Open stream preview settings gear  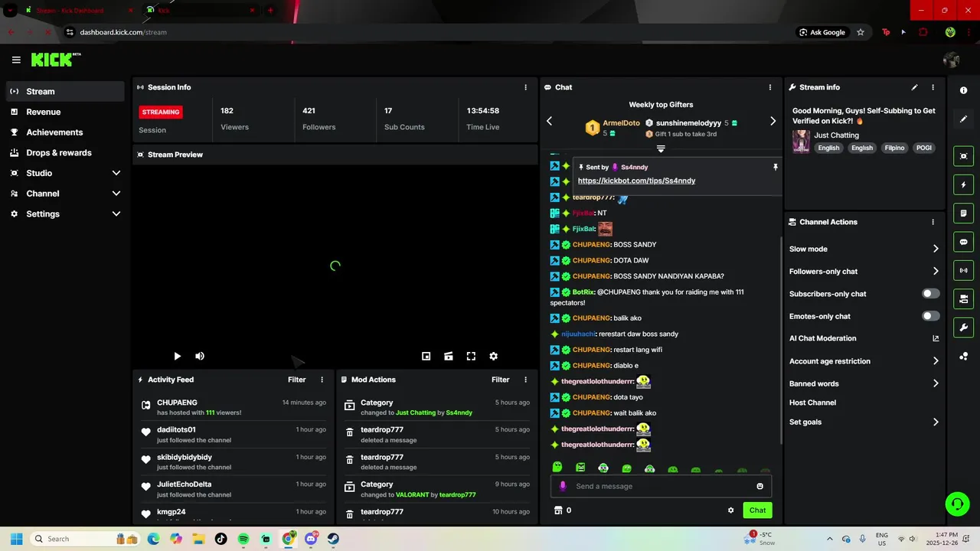coord(494,356)
